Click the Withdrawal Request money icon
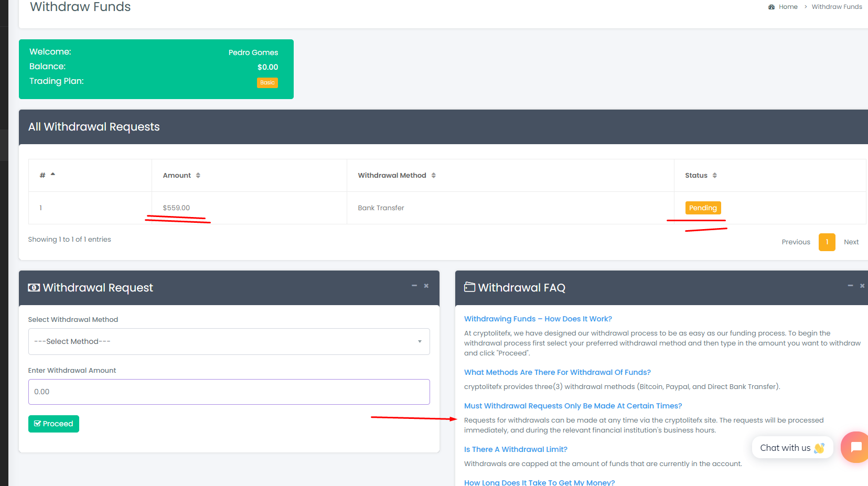868x486 pixels. point(34,287)
